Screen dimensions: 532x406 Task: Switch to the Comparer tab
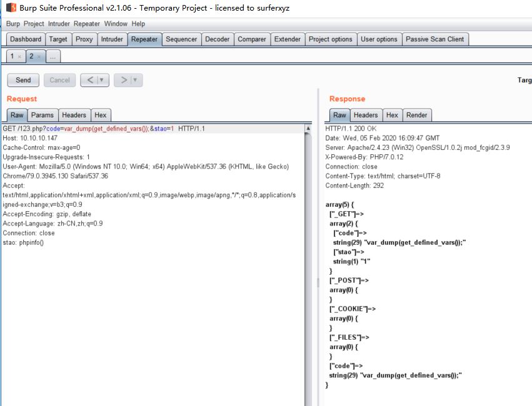(252, 39)
